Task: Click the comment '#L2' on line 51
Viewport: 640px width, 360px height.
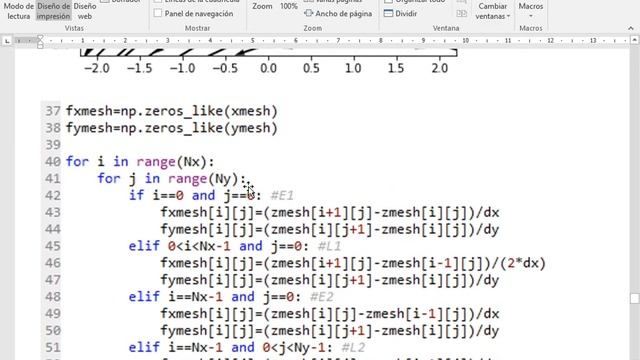Action: (x=353, y=347)
